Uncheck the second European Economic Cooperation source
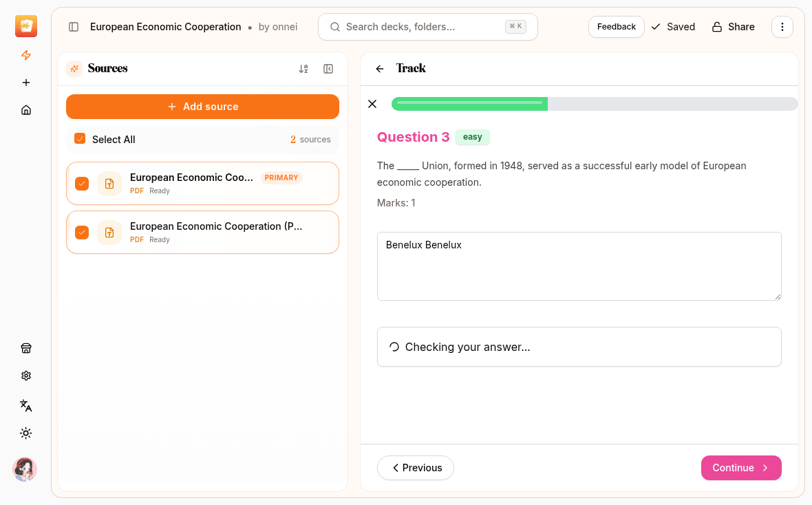 (82, 233)
